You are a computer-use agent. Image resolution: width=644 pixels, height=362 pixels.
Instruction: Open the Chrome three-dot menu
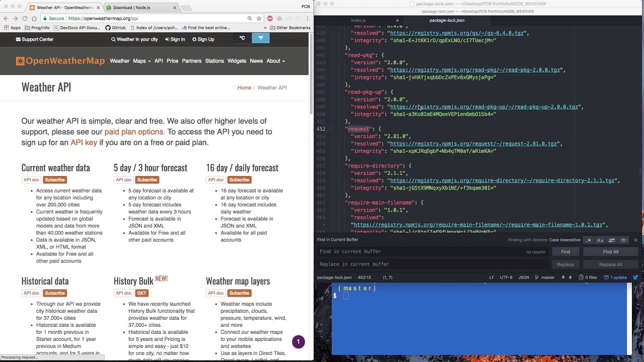[x=307, y=19]
